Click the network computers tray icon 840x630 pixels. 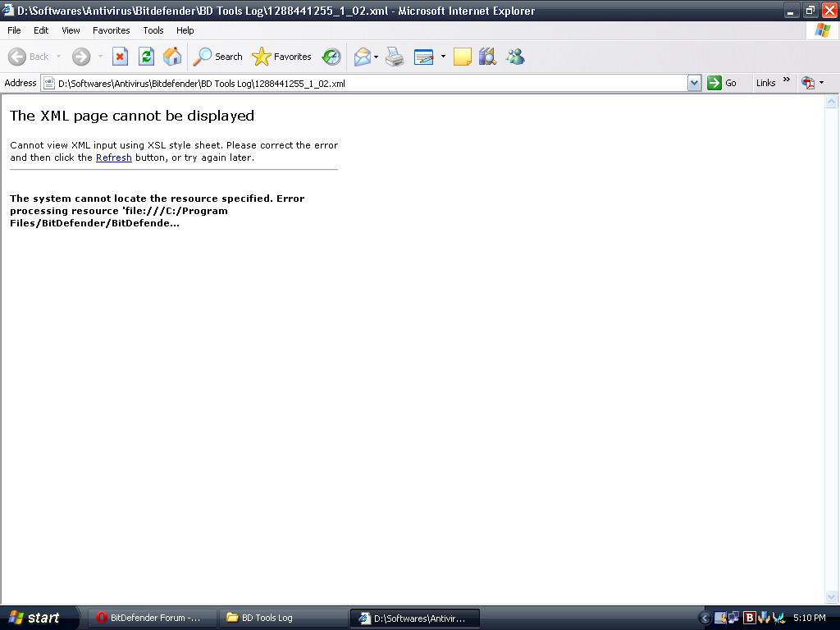point(733,618)
